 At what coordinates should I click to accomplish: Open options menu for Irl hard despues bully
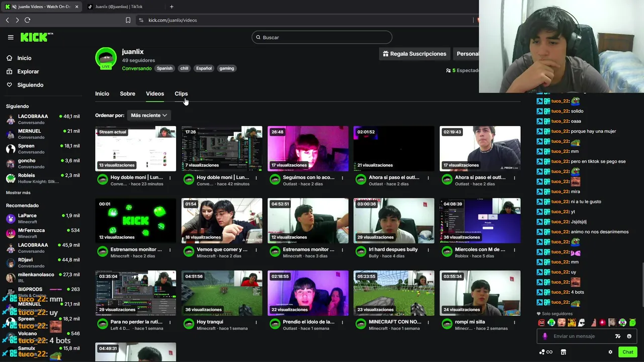pyautogui.click(x=428, y=250)
